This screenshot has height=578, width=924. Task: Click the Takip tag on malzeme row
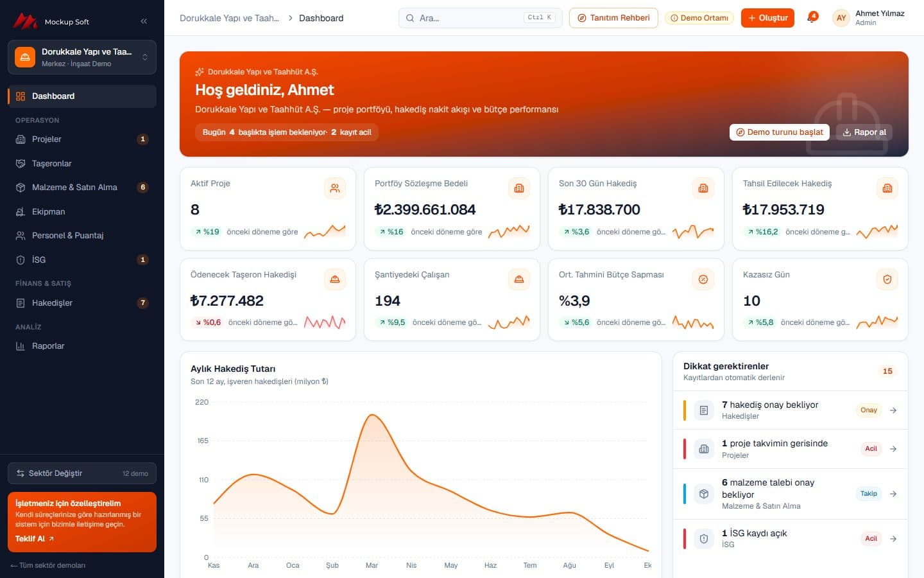click(x=869, y=494)
